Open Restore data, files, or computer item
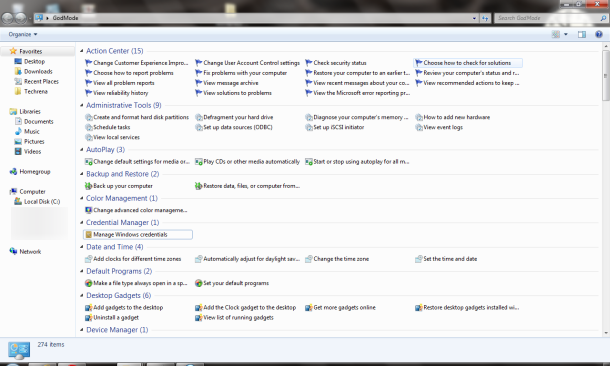This screenshot has height=366, width=610. point(247,186)
